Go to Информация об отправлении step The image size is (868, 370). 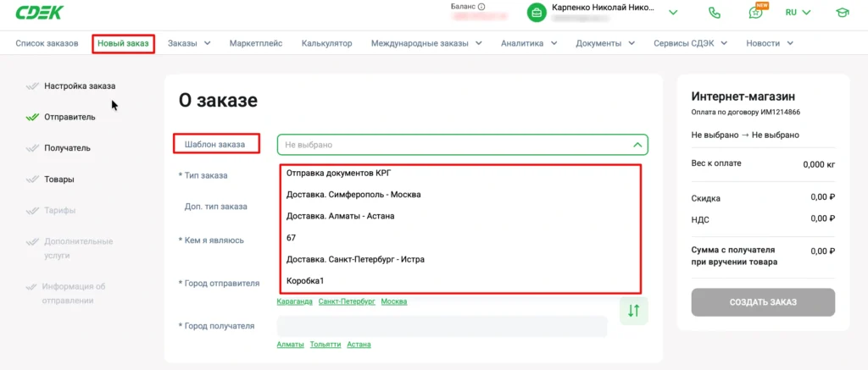[74, 294]
